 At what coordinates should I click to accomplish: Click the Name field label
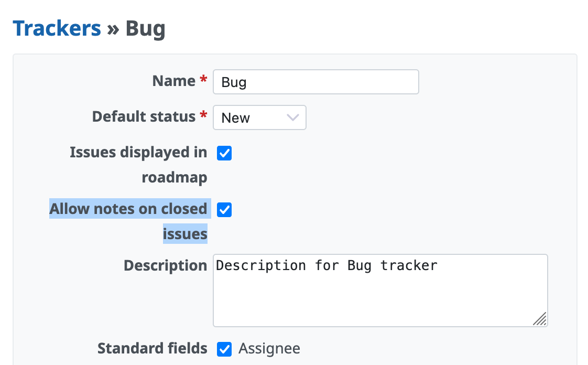tap(173, 81)
